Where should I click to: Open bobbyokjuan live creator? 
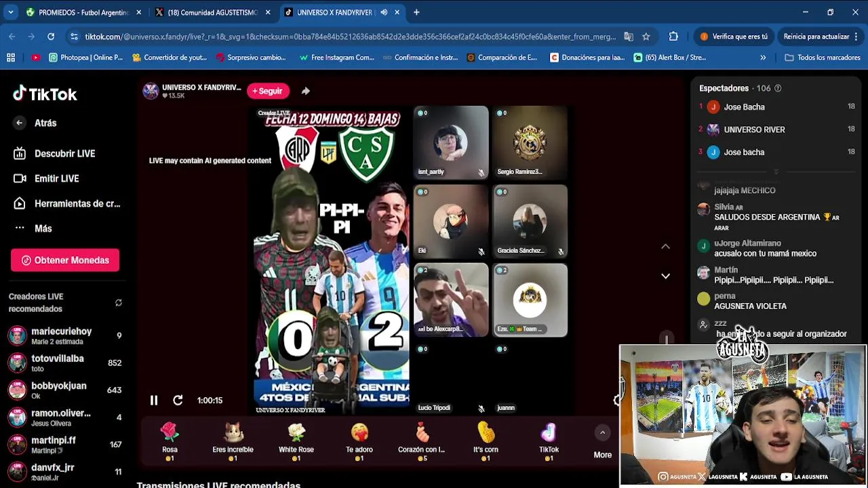click(64, 390)
